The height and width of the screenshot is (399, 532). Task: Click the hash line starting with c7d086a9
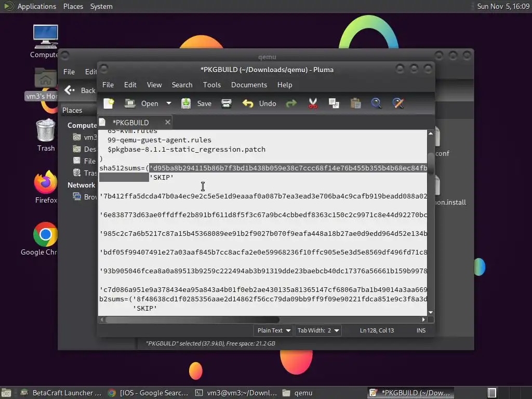click(x=263, y=289)
